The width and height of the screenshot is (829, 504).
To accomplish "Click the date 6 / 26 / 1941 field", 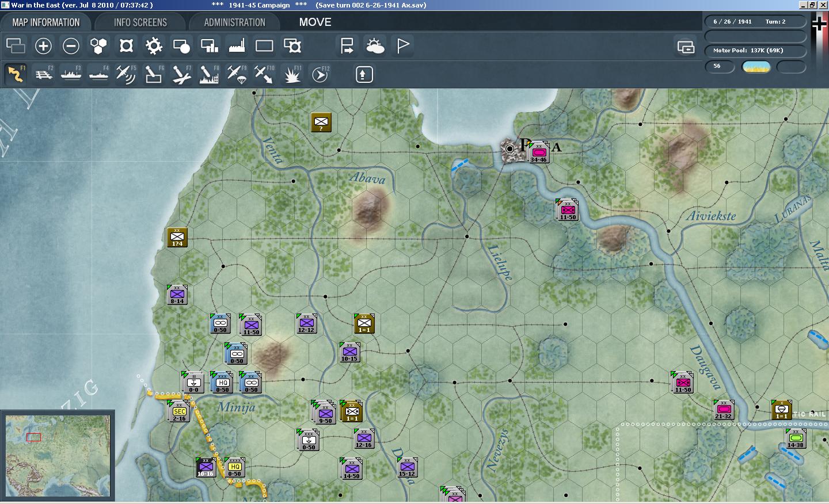I will pyautogui.click(x=732, y=21).
